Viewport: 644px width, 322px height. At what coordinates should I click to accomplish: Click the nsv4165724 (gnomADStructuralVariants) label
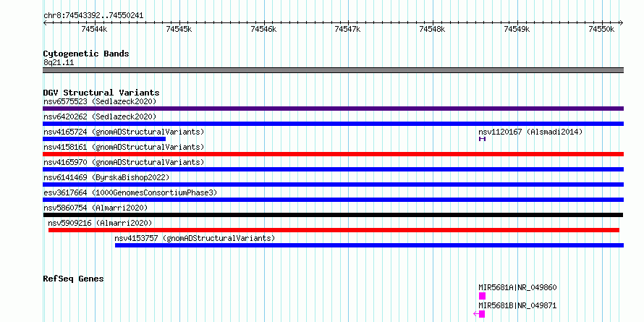coord(124,132)
